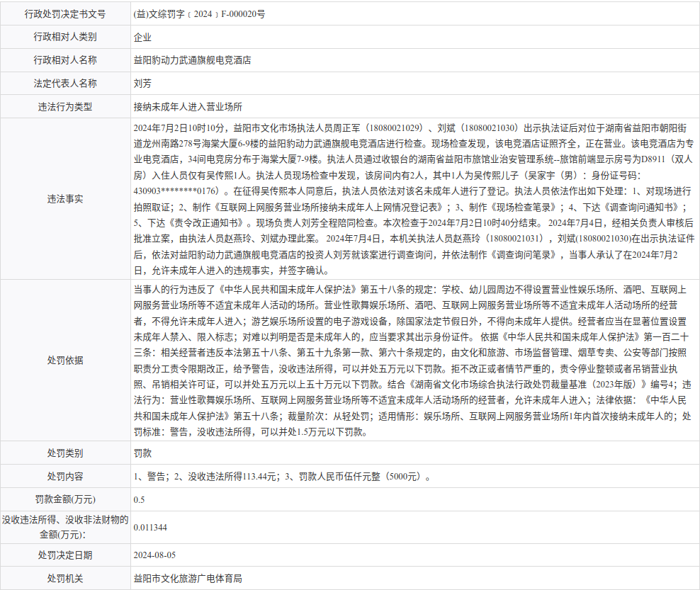Click the fine amount value 0.5

tap(139, 499)
